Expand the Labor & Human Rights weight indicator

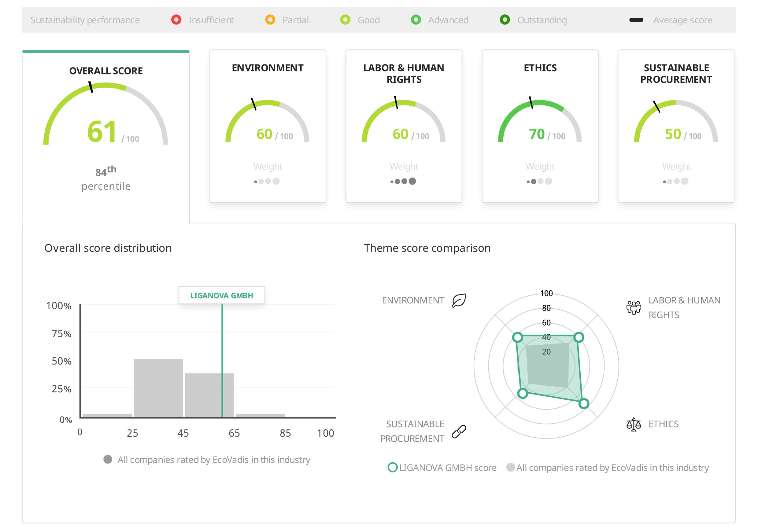[x=403, y=181]
